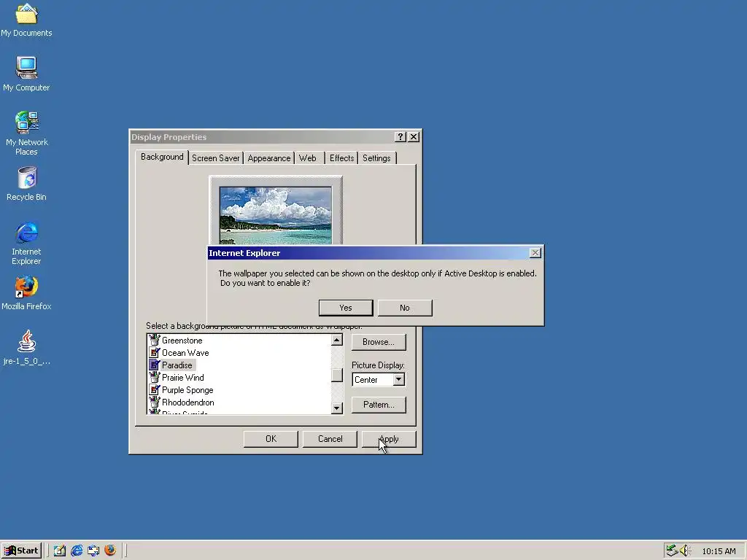747x560 pixels.
Task: Select Purple Sponge wallpaper name
Action: tap(187, 390)
